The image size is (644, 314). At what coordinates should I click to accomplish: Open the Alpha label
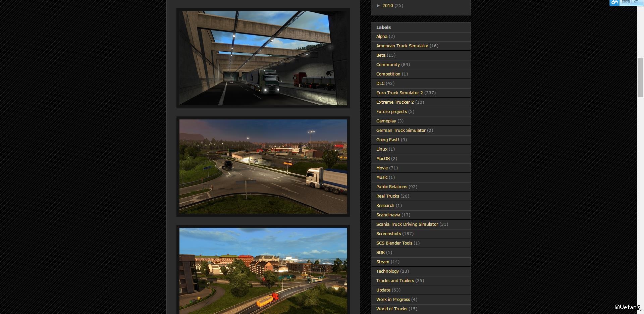[382, 37]
